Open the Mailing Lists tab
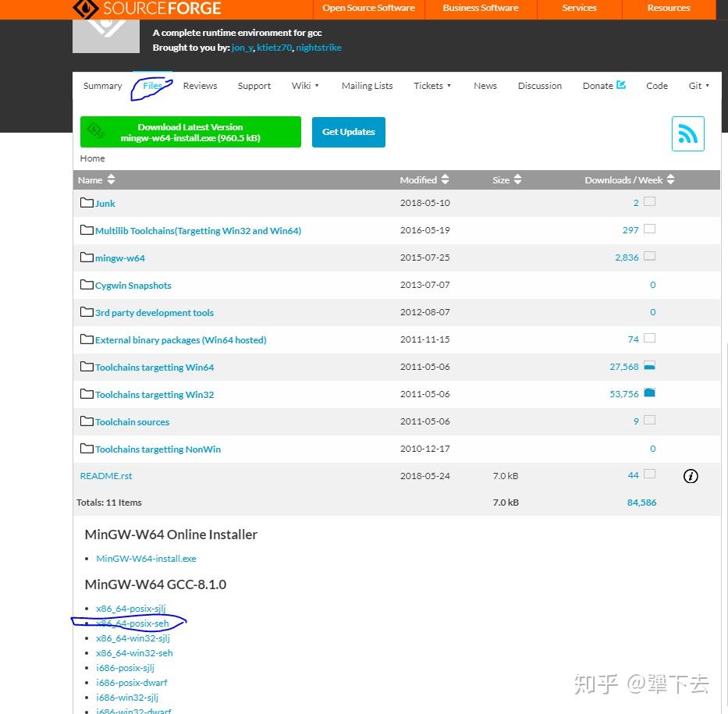Viewport: 728px width, 714px height. click(x=368, y=86)
